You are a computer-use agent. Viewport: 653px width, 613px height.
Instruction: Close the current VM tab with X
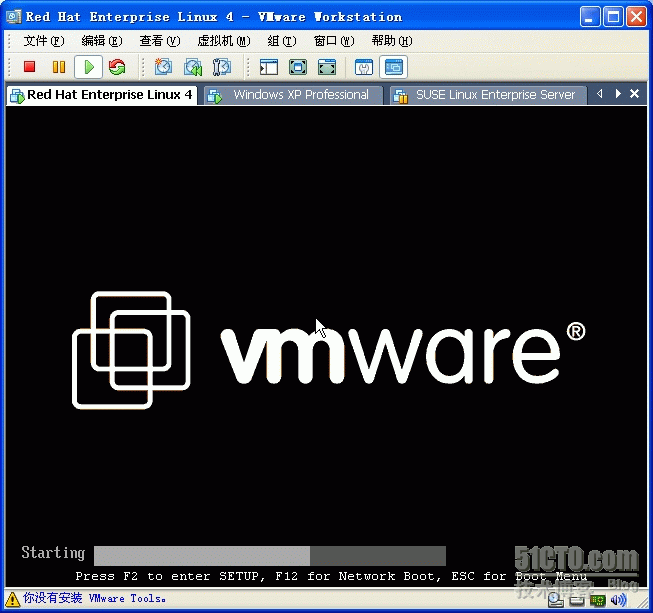click(634, 94)
